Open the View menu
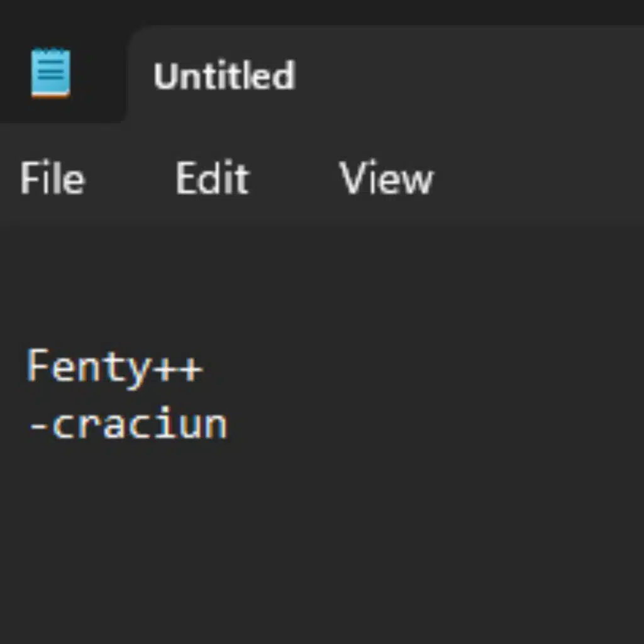Screen dimensions: 644x644 click(x=386, y=179)
